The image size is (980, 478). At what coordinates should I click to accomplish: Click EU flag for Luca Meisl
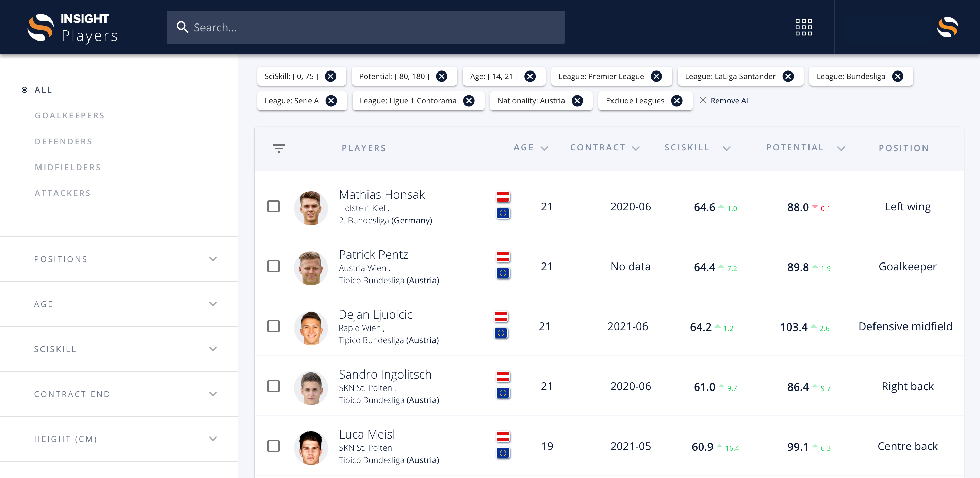(503, 453)
